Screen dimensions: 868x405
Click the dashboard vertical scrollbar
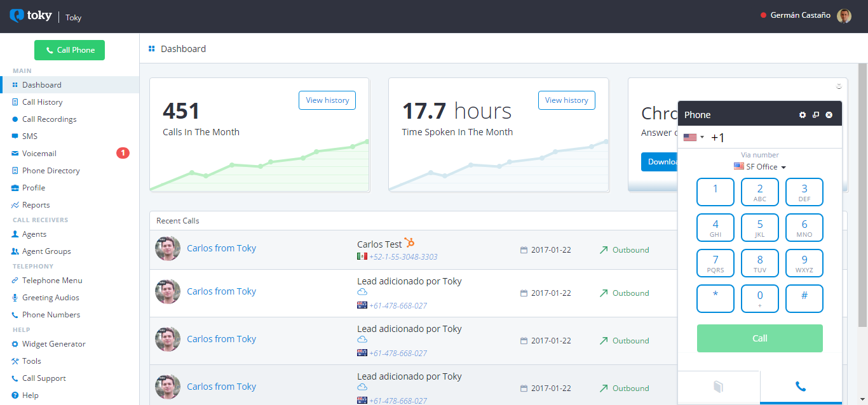[x=862, y=190]
